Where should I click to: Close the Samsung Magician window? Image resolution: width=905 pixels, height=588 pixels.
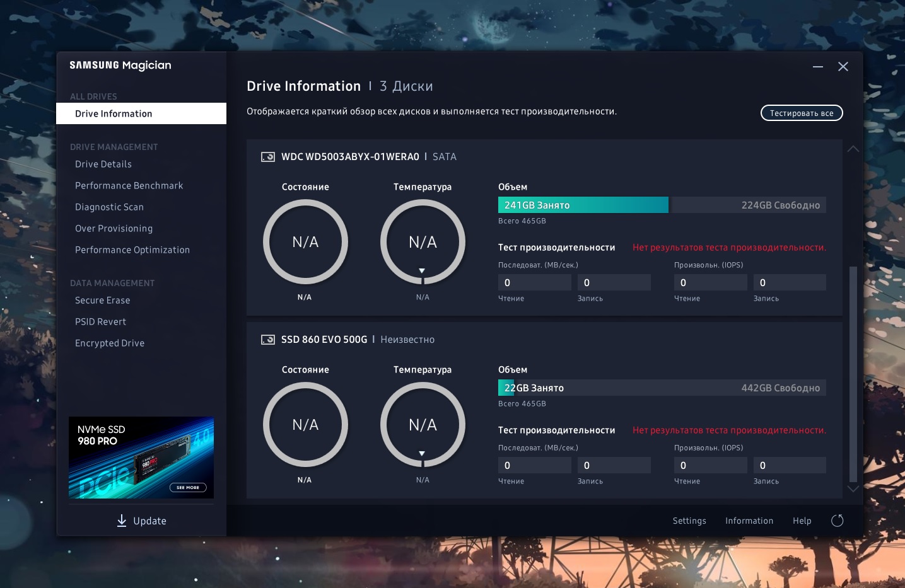(843, 67)
